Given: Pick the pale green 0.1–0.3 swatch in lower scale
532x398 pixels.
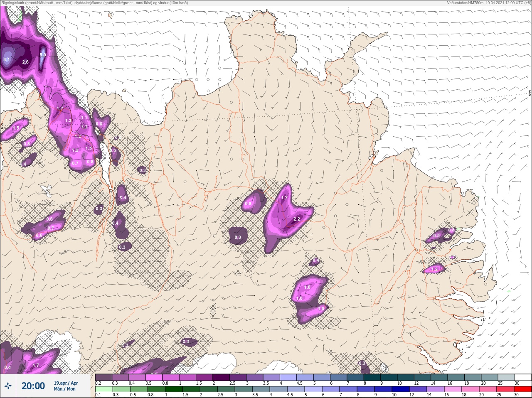Looking at the screenshot, I should click(103, 389).
